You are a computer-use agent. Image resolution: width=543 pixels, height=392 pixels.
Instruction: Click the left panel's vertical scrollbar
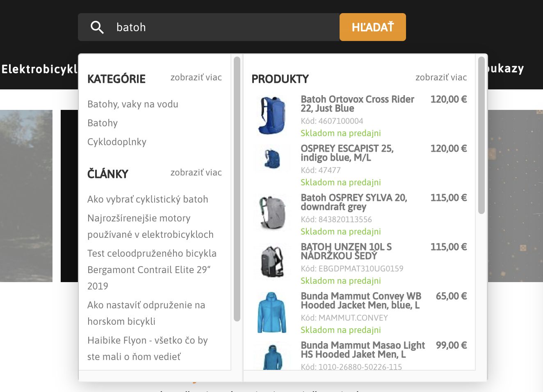[237, 189]
